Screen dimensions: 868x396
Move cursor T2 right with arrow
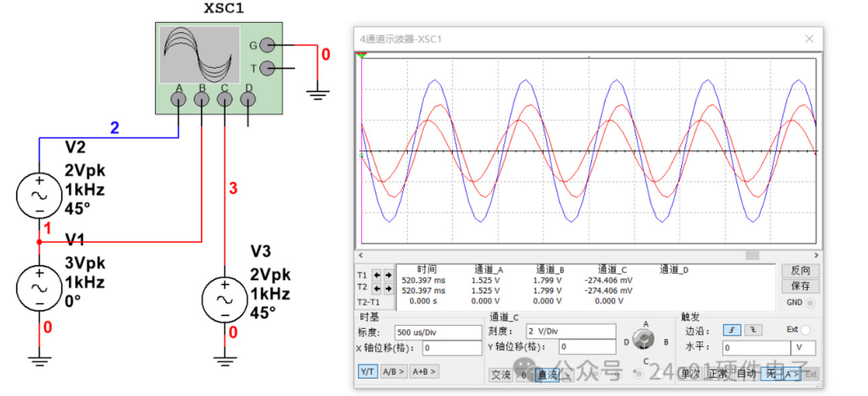(388, 289)
